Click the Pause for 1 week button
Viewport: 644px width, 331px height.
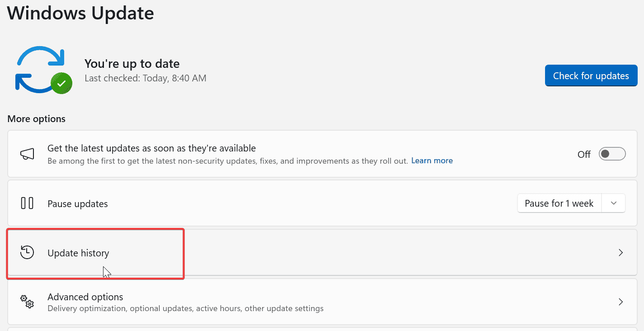559,203
